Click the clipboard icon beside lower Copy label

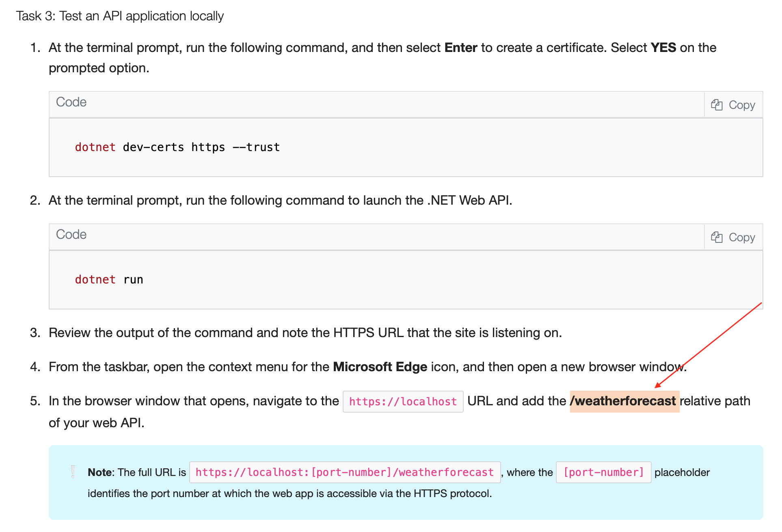click(718, 237)
